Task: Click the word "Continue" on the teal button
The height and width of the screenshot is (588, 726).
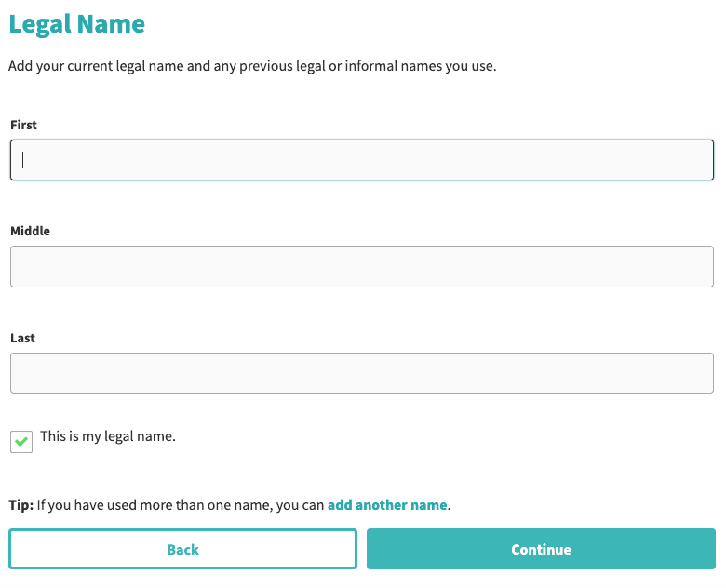Action: 541,549
